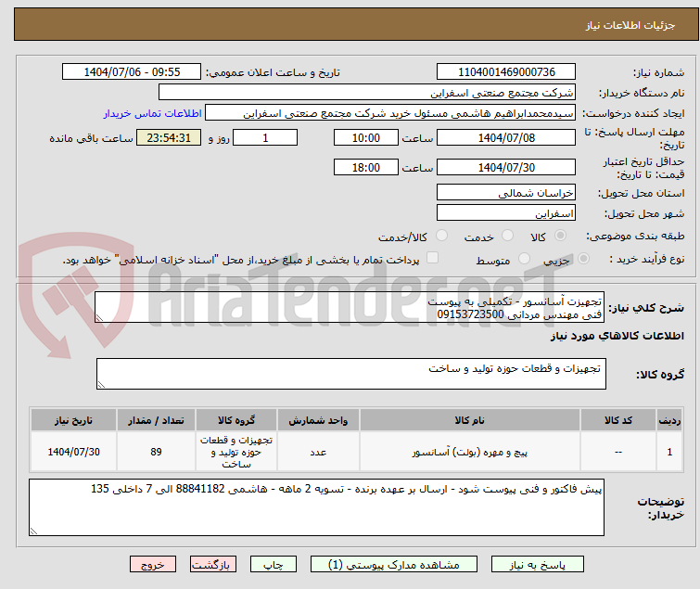Click the اطلاعات کالاهای مورد نیاز heading
The image size is (700, 589).
coord(617,336)
